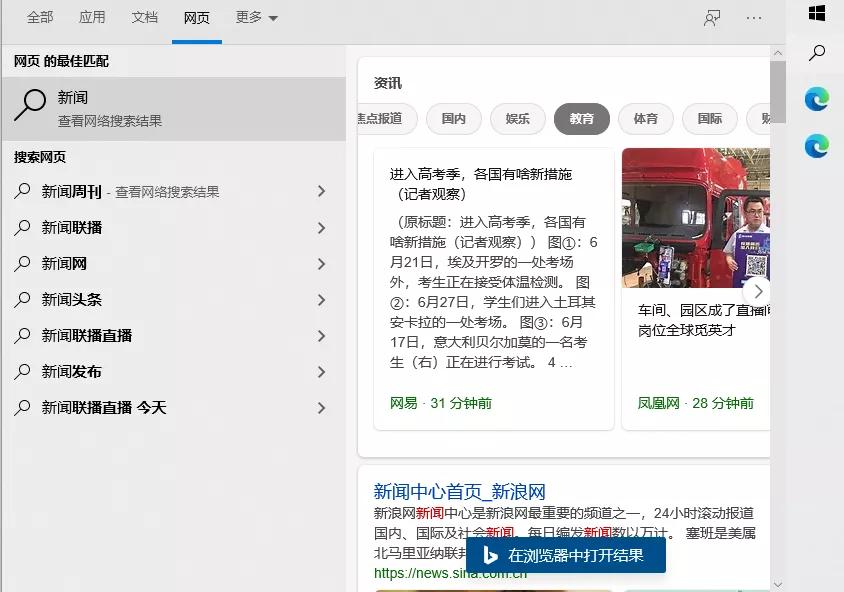Open the three-dots options menu
844x592 pixels.
pos(754,18)
